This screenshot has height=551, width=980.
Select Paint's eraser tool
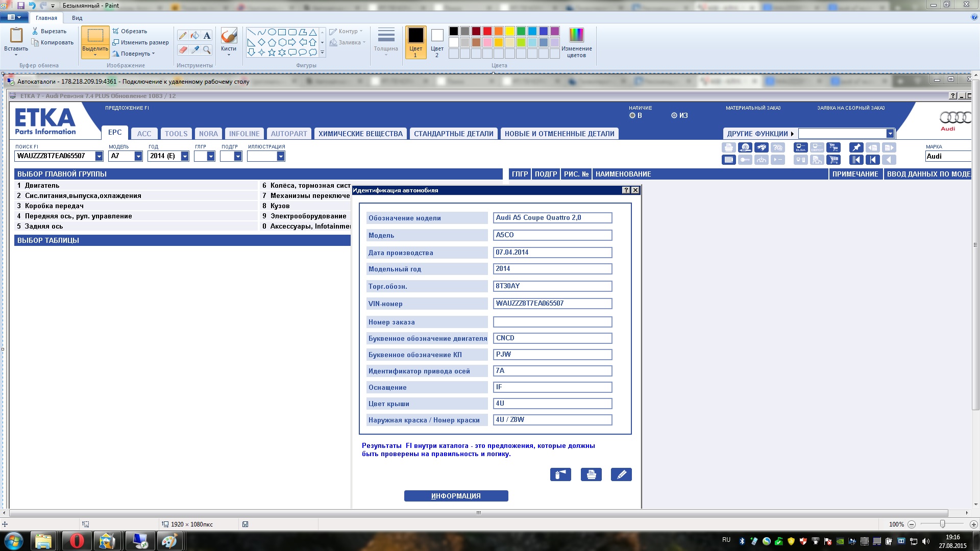(183, 49)
